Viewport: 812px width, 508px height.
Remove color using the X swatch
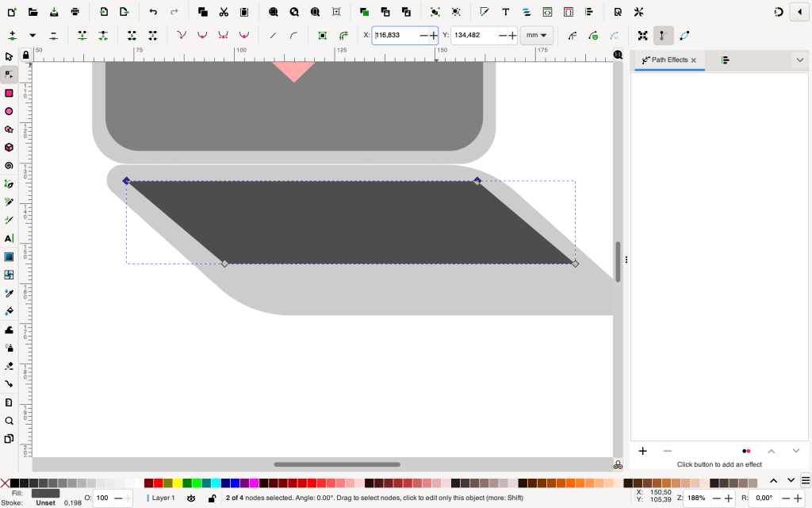[x=5, y=483]
